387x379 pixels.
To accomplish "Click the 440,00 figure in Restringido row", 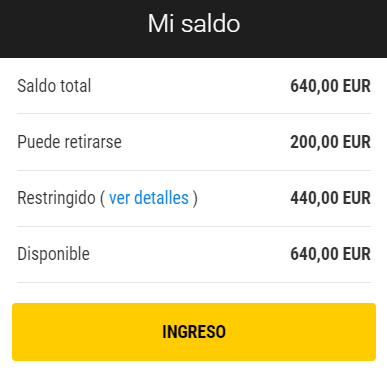I will (314, 198).
